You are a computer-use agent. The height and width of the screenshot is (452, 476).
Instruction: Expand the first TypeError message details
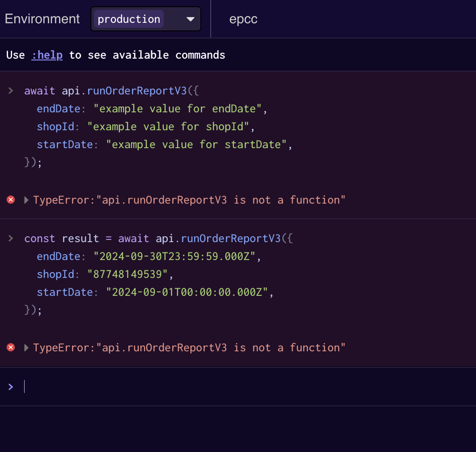coord(25,200)
